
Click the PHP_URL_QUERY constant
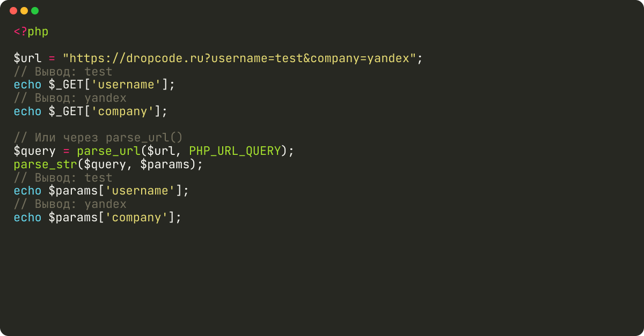[235, 151]
